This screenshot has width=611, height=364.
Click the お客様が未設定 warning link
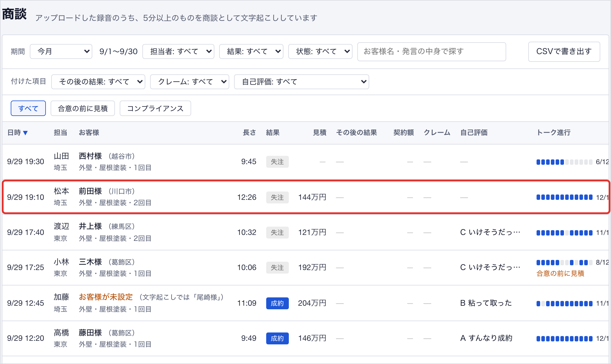pos(106,297)
